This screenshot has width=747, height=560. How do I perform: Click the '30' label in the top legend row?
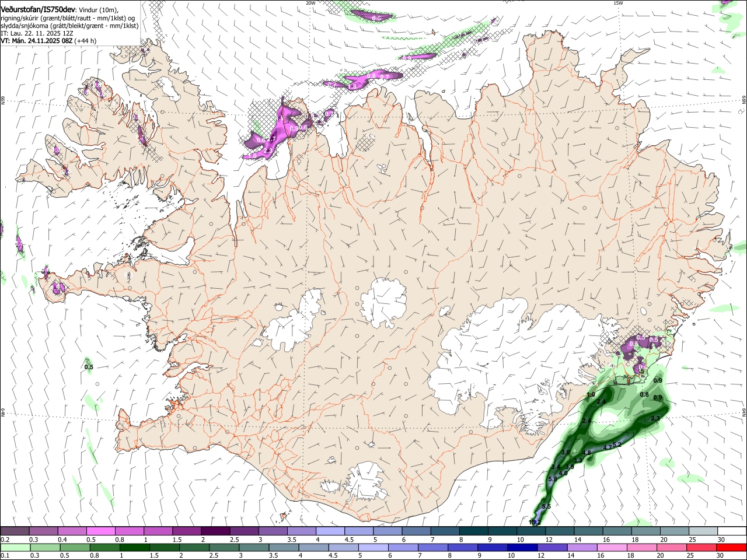[721, 540]
